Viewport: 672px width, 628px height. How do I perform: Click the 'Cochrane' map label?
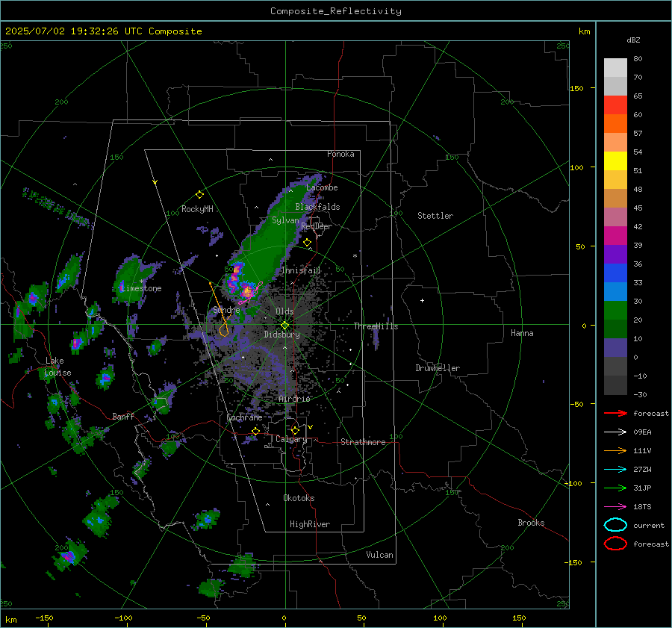click(244, 417)
